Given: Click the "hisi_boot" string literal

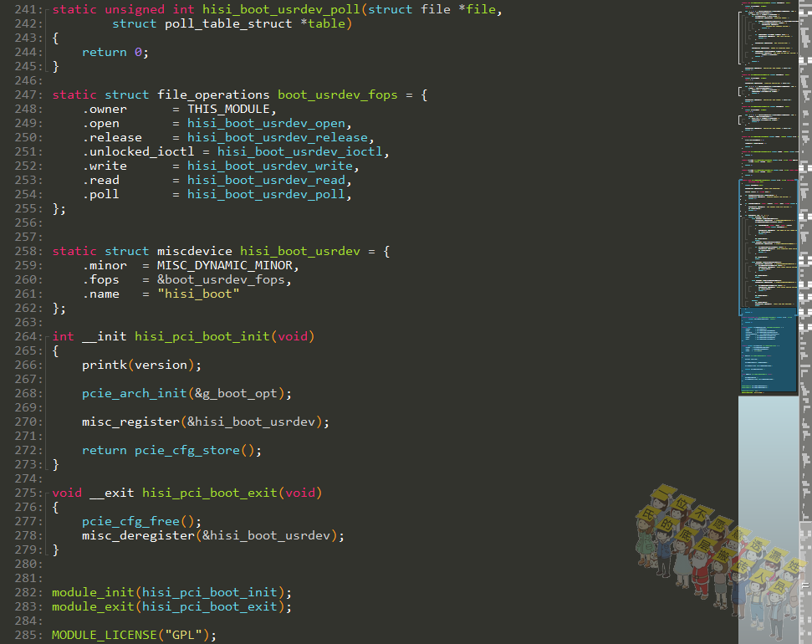Looking at the screenshot, I should coord(198,294).
